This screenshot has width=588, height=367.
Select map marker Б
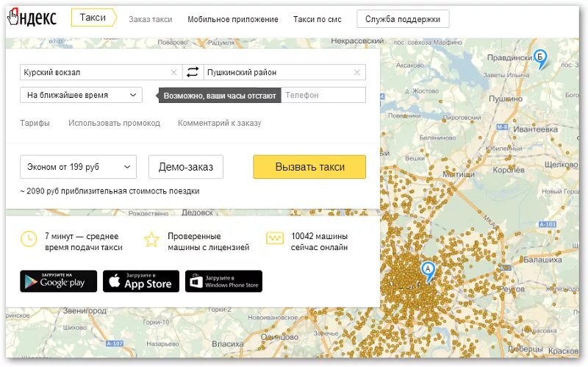pyautogui.click(x=540, y=59)
